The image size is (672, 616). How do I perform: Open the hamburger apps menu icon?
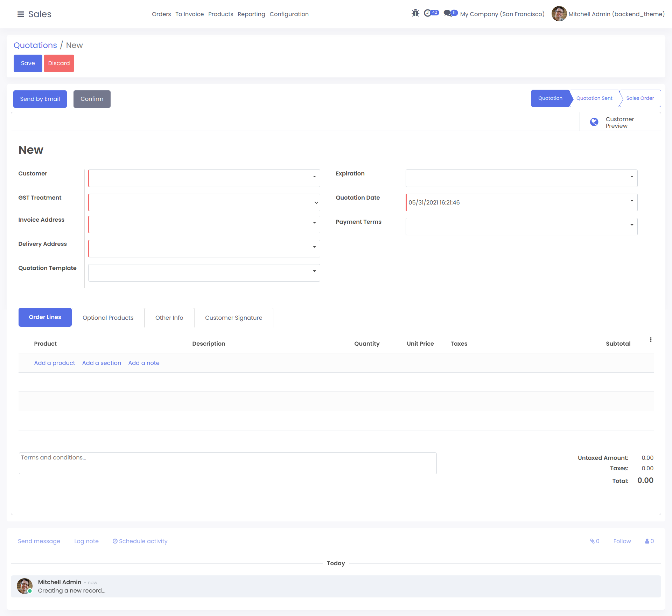[x=21, y=14]
